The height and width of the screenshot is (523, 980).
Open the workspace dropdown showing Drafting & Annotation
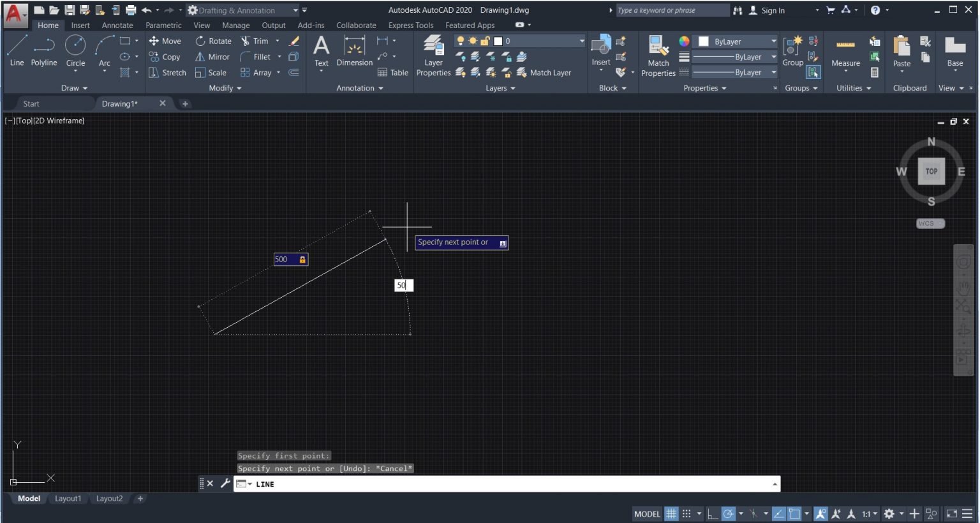[295, 10]
